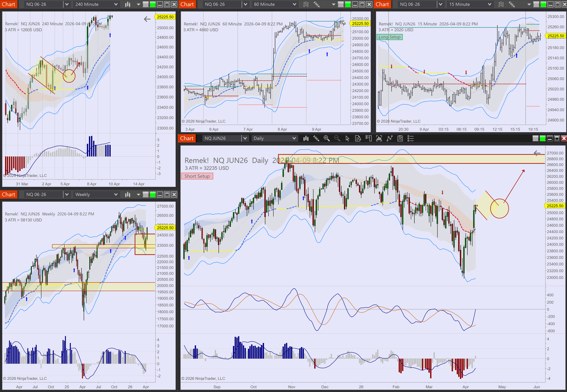
Task: Click the Short Setup label on Daily chart
Action: point(197,176)
